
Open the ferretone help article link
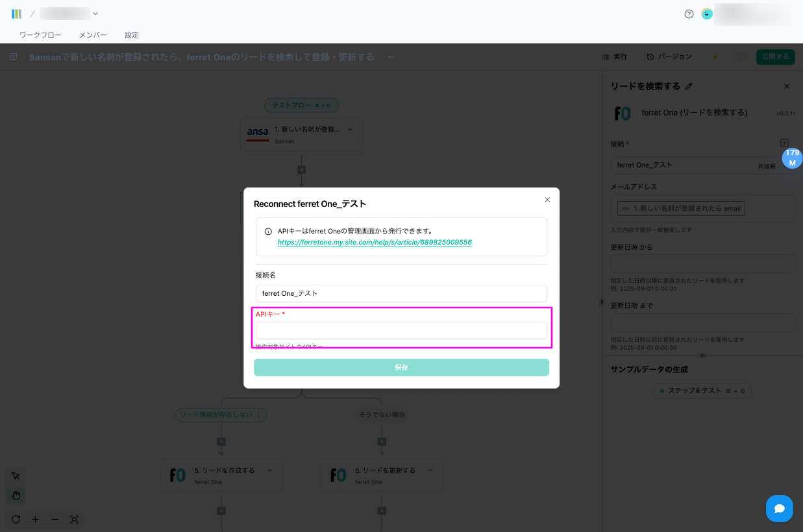(x=375, y=242)
